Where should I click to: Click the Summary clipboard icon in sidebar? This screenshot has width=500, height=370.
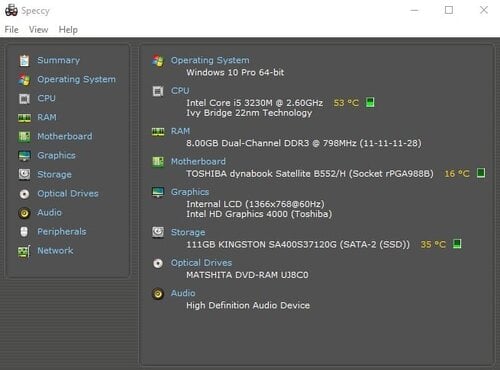coord(24,60)
